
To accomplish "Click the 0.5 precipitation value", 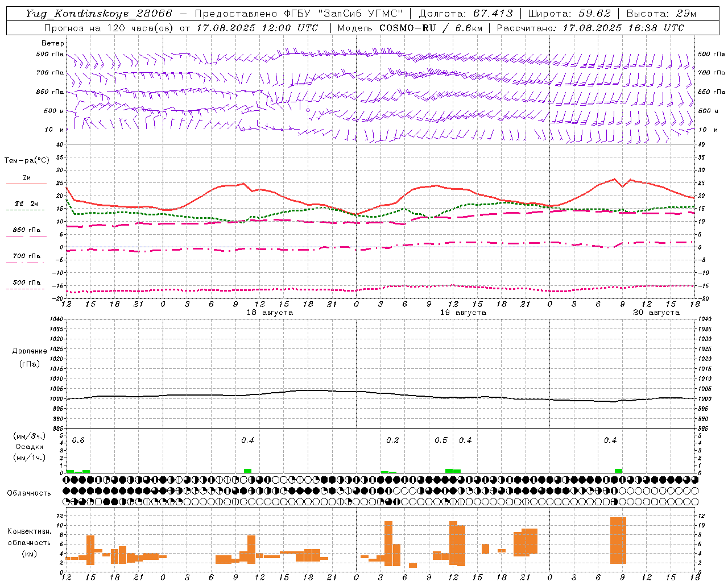I will point(441,440).
